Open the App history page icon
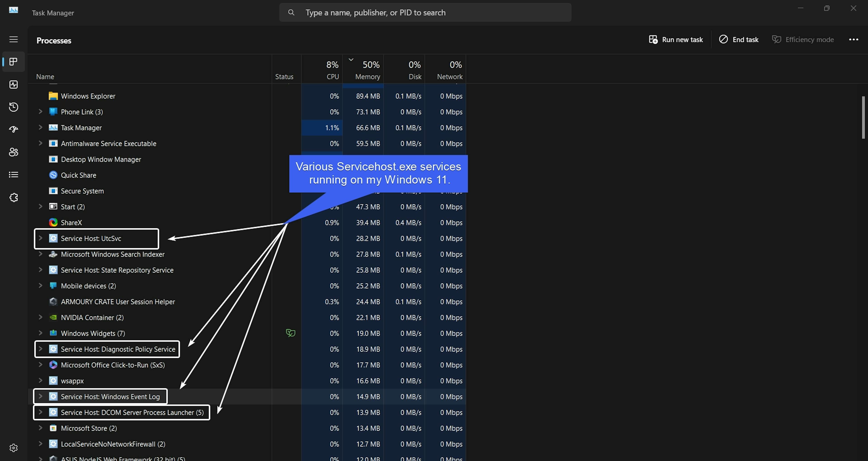Screen dimensions: 868x461 pyautogui.click(x=14, y=107)
